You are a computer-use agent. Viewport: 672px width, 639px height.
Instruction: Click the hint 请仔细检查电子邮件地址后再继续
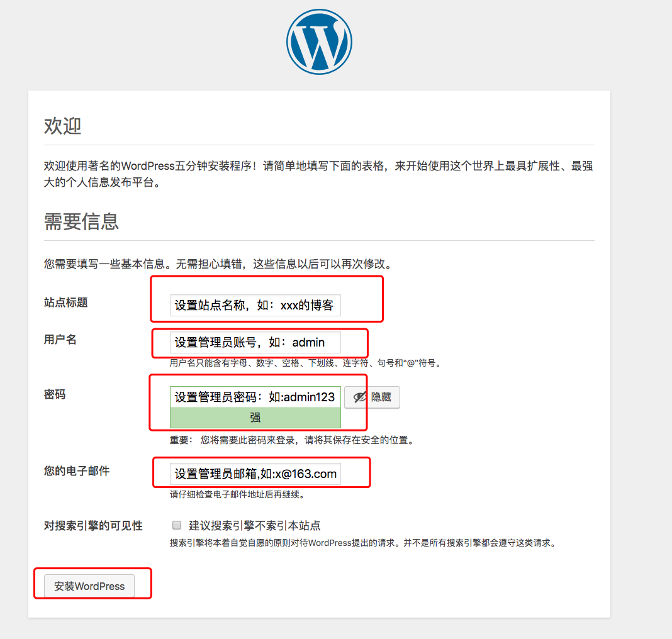[x=237, y=495]
